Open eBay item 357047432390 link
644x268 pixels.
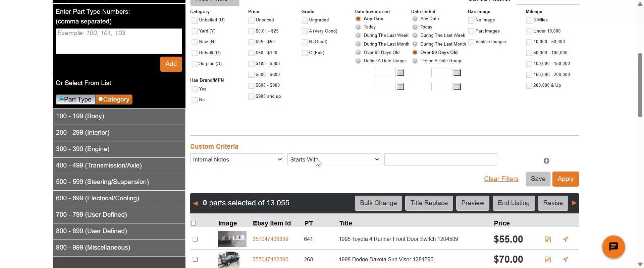pyautogui.click(x=270, y=260)
